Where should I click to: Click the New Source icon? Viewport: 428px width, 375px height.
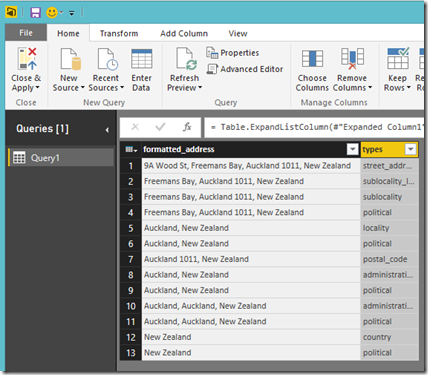click(x=70, y=59)
